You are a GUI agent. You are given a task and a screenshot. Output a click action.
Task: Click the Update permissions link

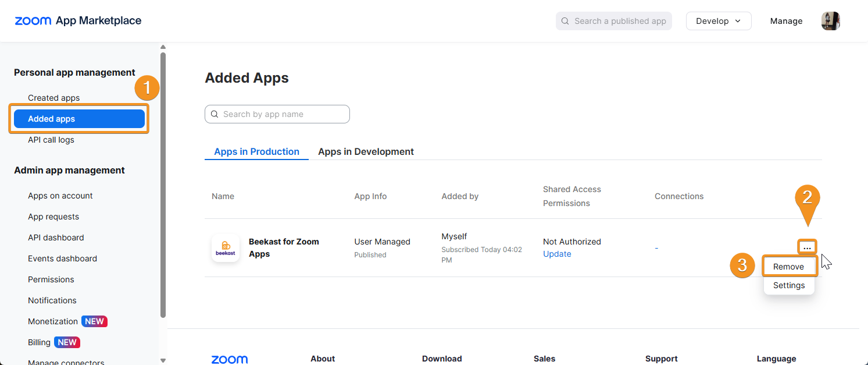coord(557,254)
